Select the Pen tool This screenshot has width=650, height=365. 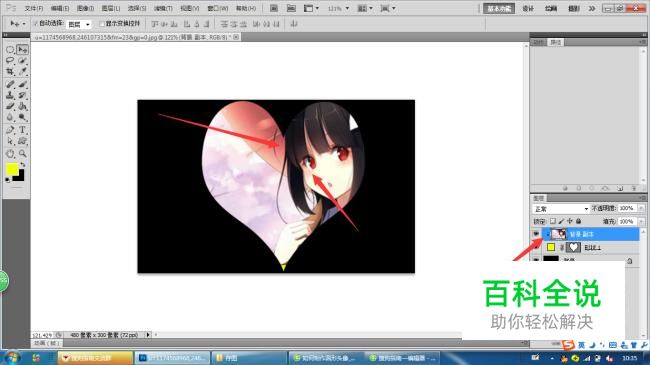pos(10,130)
